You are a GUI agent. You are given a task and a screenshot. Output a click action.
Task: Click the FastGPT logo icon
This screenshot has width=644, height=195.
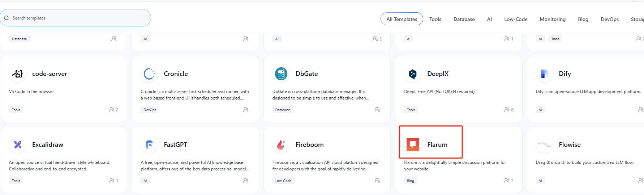click(149, 145)
